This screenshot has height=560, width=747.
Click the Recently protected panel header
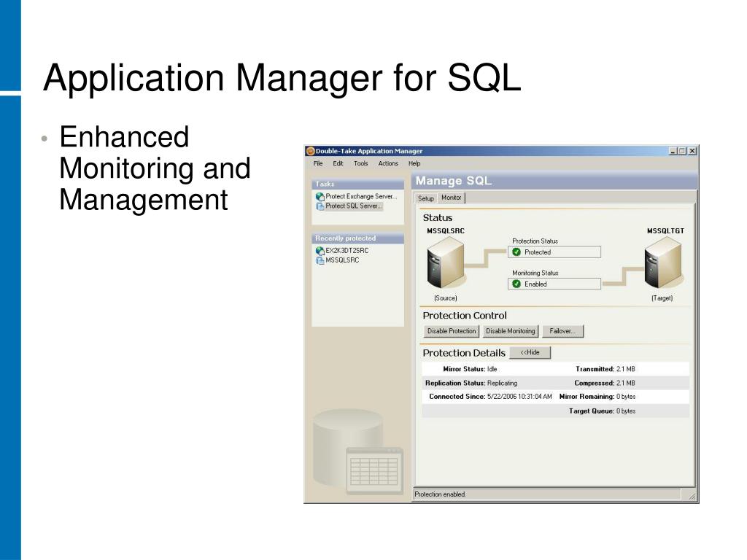point(357,238)
